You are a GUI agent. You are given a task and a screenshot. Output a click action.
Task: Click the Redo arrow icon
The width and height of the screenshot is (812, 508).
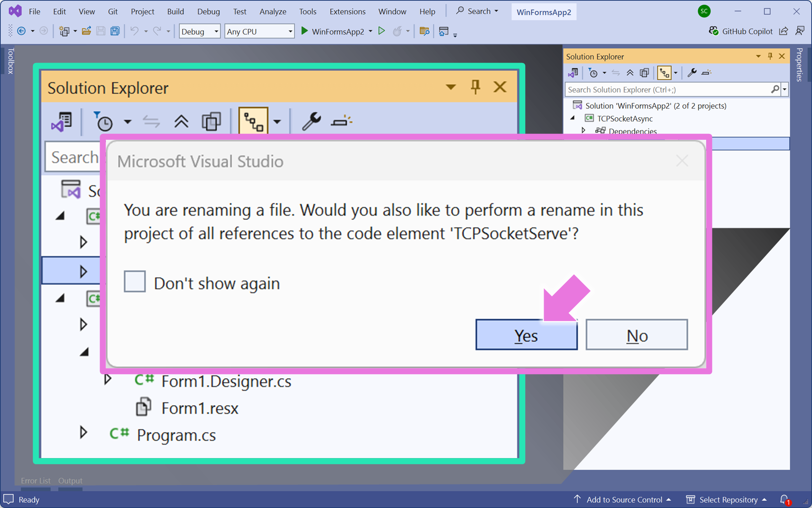[157, 31]
